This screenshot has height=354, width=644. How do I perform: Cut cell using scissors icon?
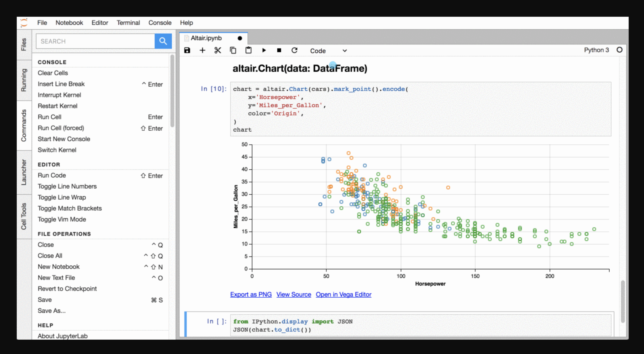[218, 50]
